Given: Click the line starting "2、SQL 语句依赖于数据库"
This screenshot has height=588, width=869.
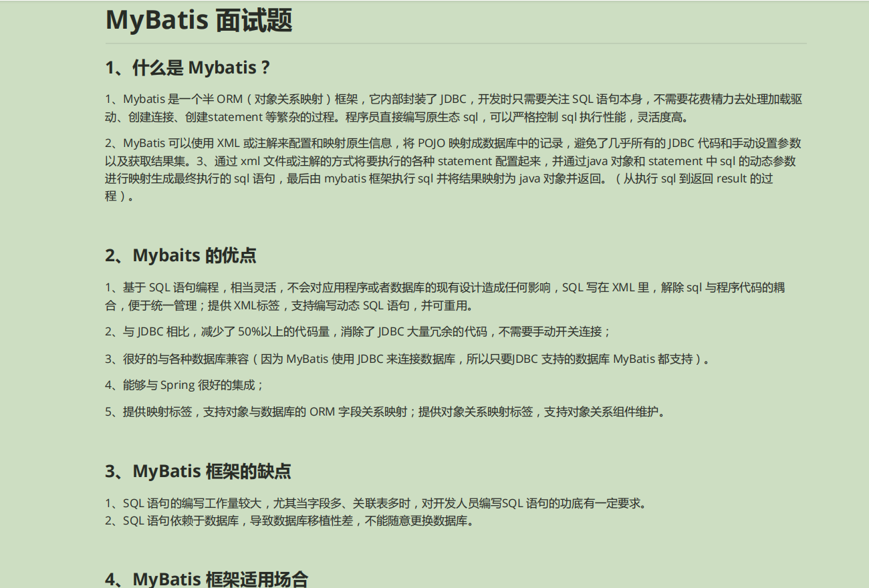Looking at the screenshot, I should tap(291, 521).
